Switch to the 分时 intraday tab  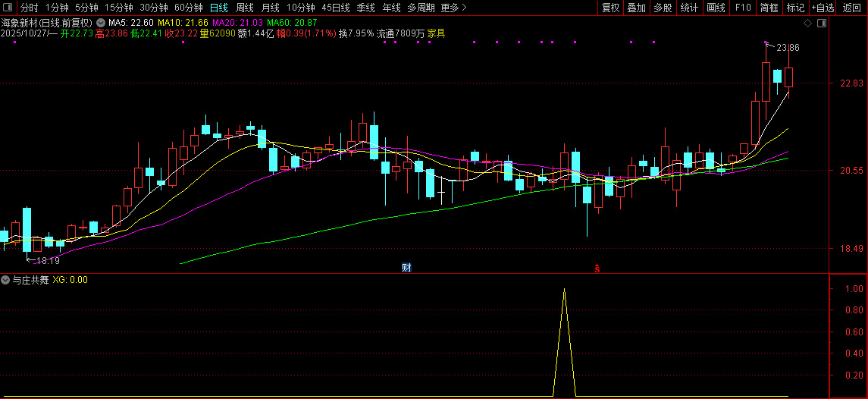click(29, 8)
